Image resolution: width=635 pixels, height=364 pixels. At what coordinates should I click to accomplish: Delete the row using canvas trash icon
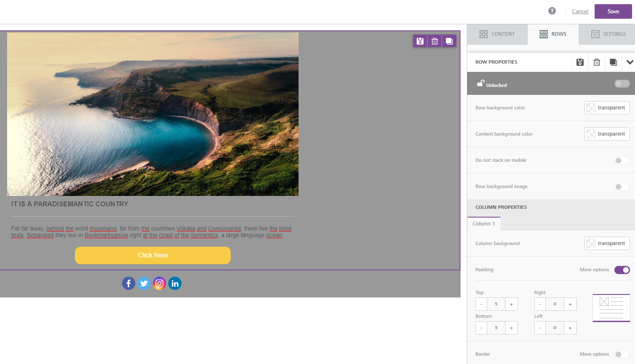(x=435, y=41)
